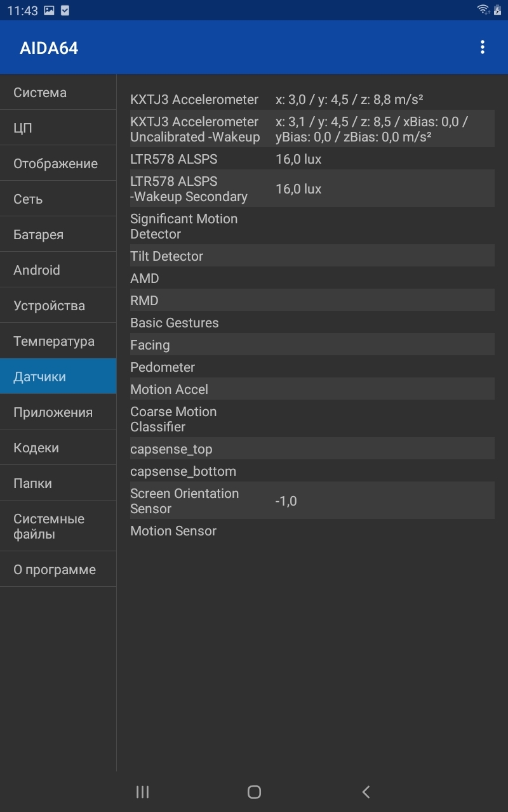This screenshot has height=812, width=508.
Task: Tap the Screen Orientation Sensor row
Action: pos(311,501)
